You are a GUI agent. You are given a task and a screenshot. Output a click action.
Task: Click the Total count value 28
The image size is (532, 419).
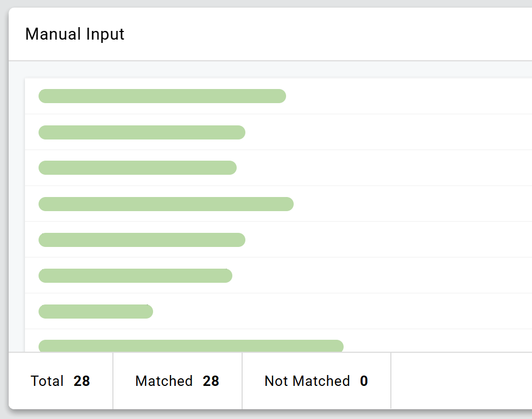point(82,381)
